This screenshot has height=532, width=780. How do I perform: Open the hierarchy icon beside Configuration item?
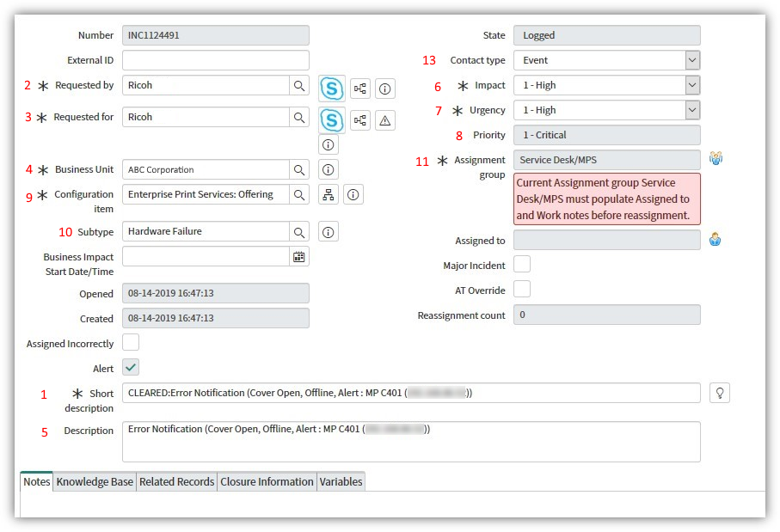[x=328, y=194]
